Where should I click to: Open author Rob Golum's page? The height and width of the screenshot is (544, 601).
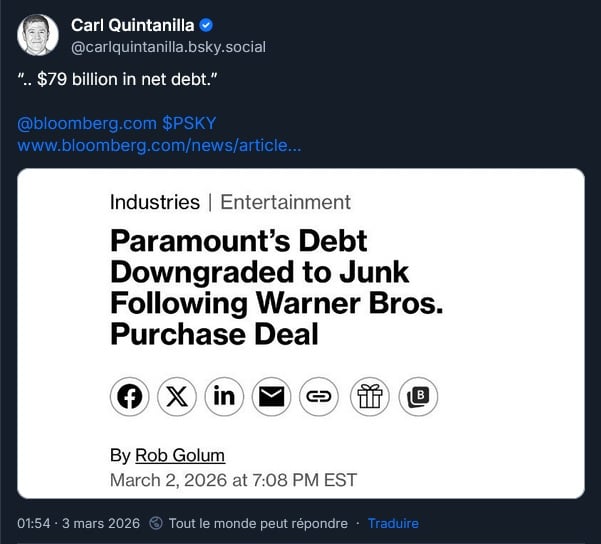tap(180, 455)
